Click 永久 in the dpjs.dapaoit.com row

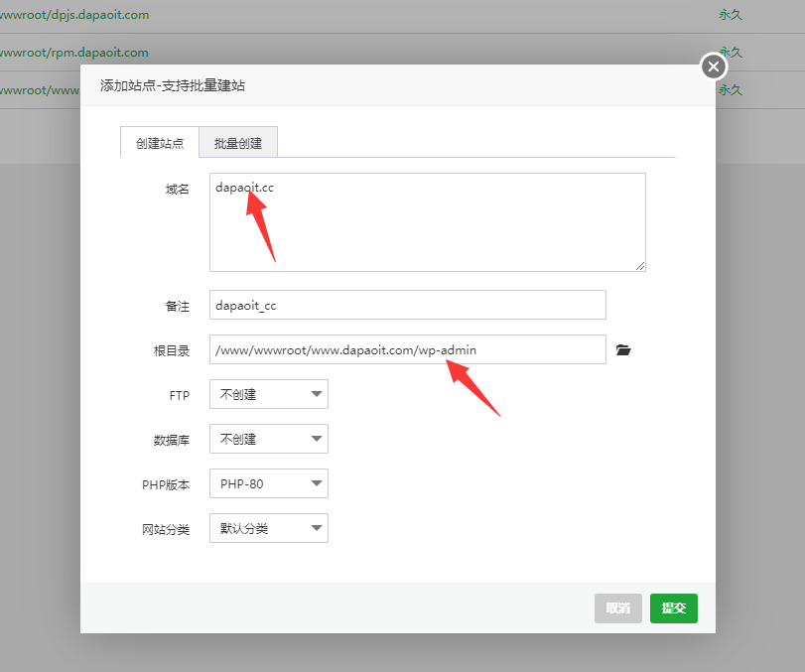click(x=730, y=15)
